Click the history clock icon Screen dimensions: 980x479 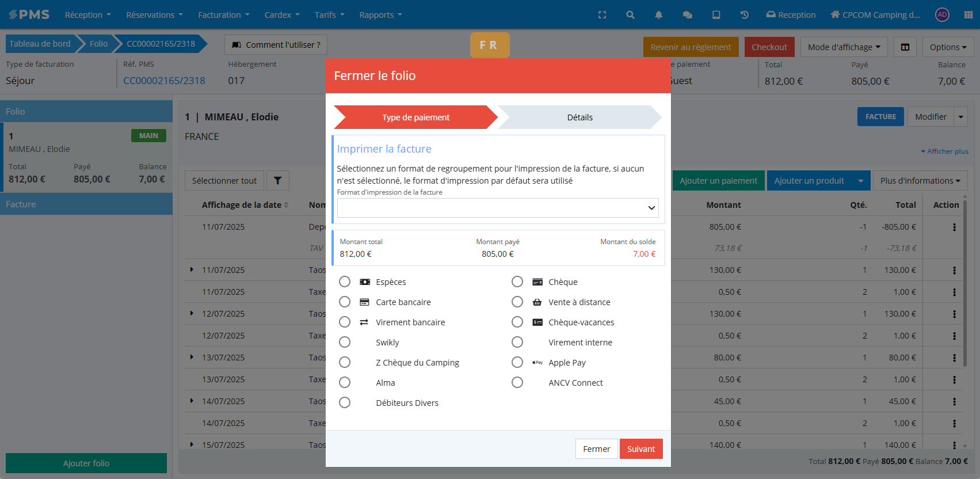click(744, 15)
